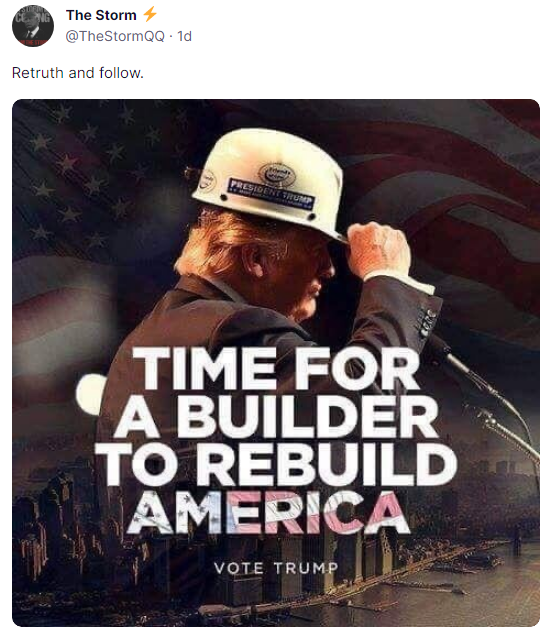Select the "Retruth and follow." post text

pyautogui.click(x=78, y=73)
